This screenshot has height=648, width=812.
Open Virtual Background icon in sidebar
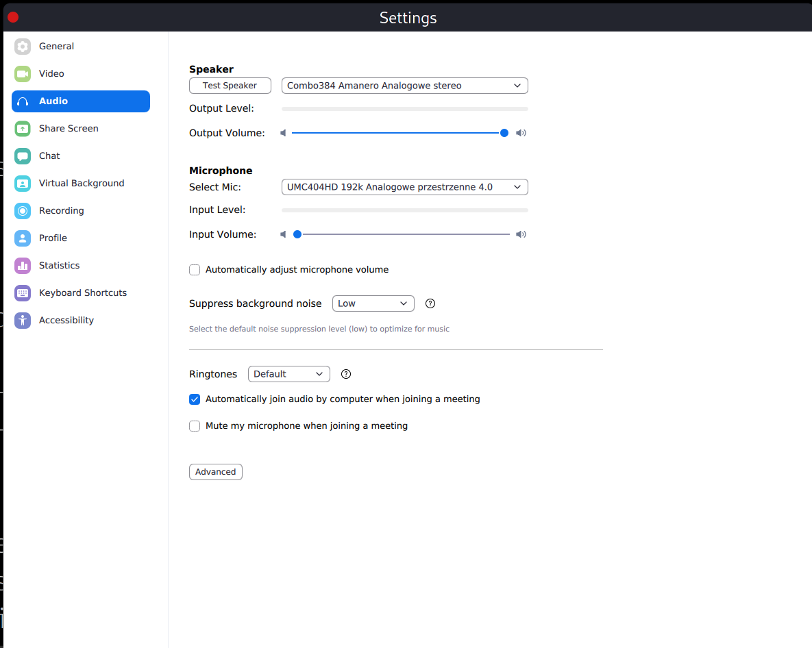(22, 183)
